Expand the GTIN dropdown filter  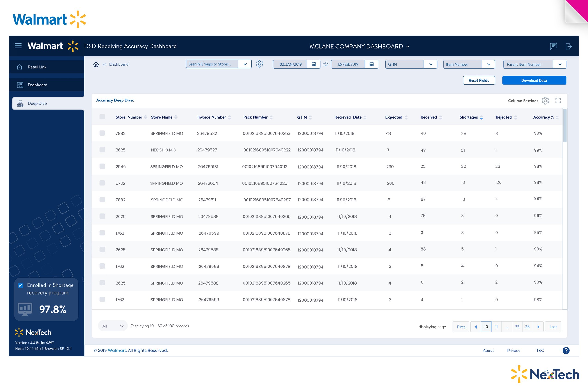(431, 64)
